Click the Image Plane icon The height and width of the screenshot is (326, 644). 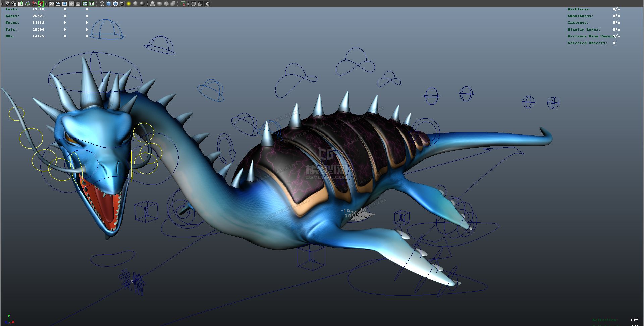[x=28, y=4]
